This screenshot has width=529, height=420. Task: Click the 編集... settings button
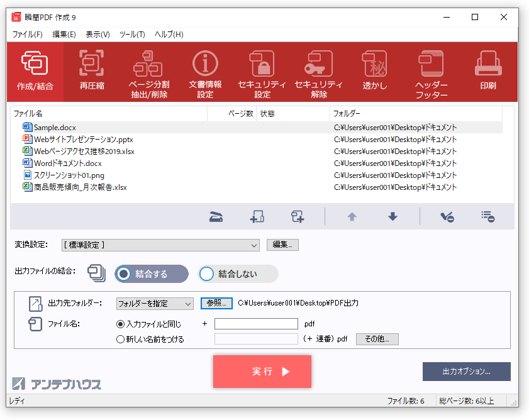[282, 245]
